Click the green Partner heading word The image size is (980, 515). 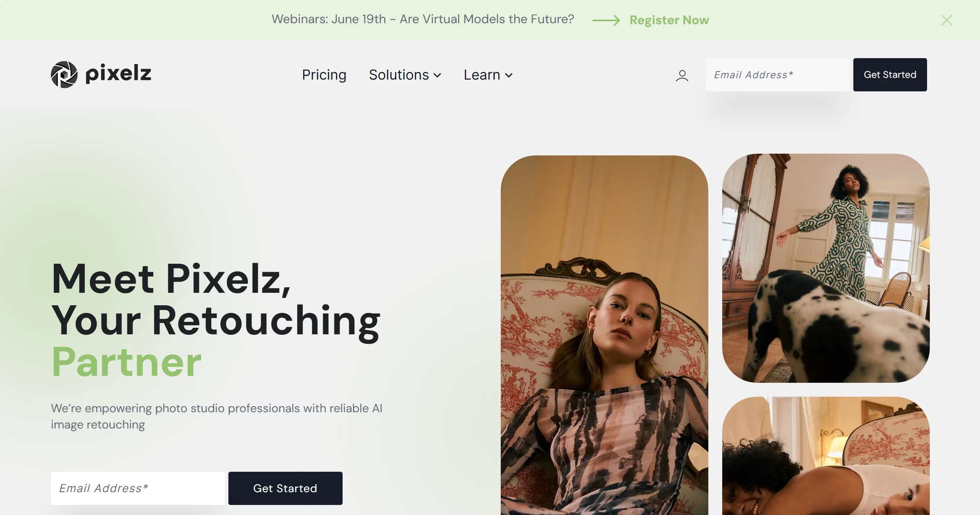126,362
